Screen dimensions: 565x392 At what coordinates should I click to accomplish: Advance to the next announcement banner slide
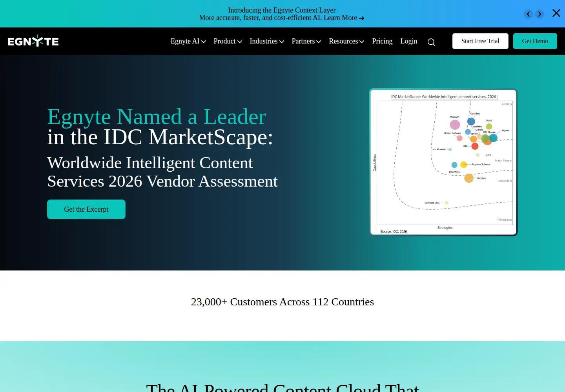tap(539, 14)
